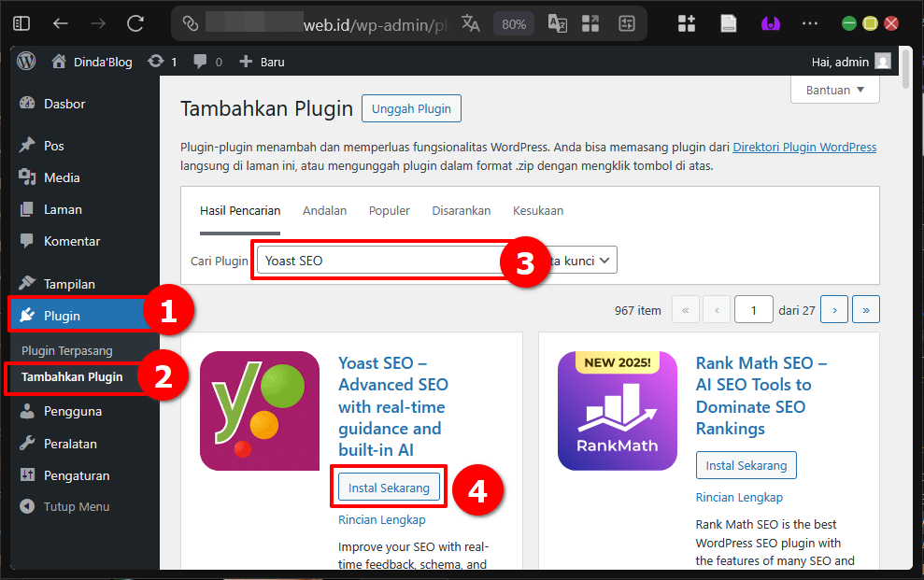The image size is (924, 580).
Task: Open the Dasbor dashboard icon
Action: click(27, 104)
